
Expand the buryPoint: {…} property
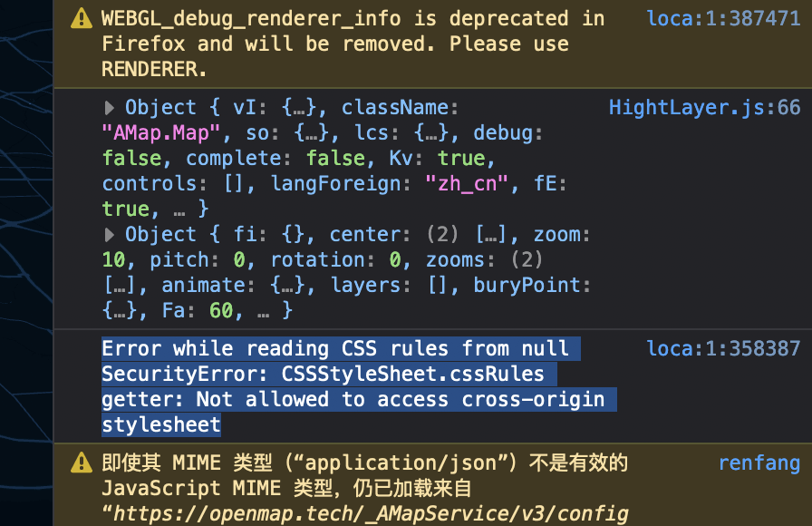click(x=121, y=311)
